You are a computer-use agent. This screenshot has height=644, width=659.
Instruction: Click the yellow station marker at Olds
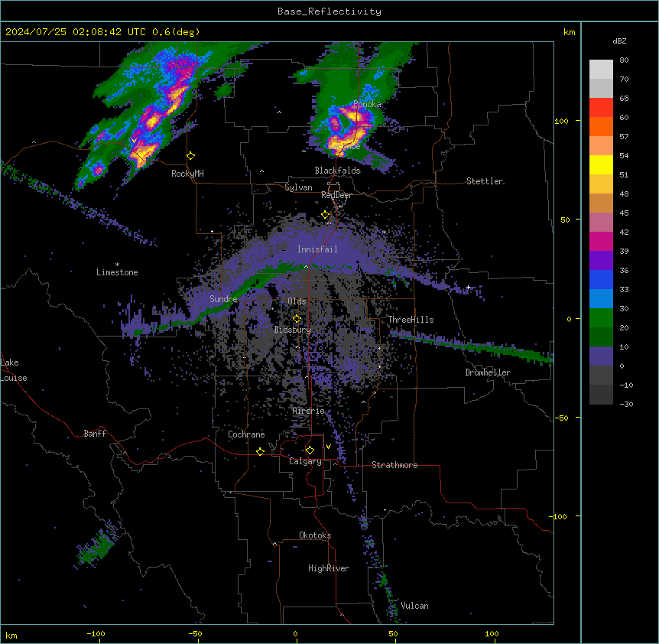297,319
